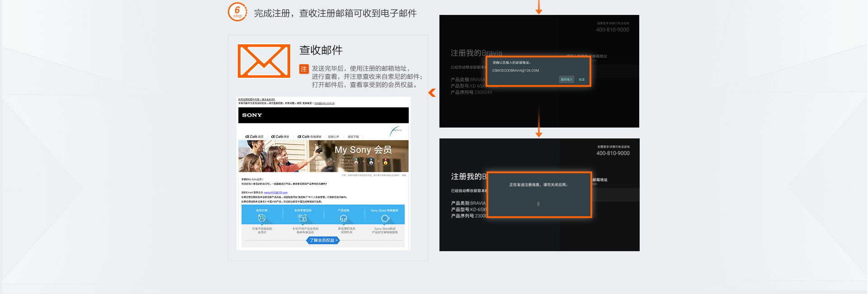Click the 请确认您输入的邮箱地址 dialog message

point(511,63)
